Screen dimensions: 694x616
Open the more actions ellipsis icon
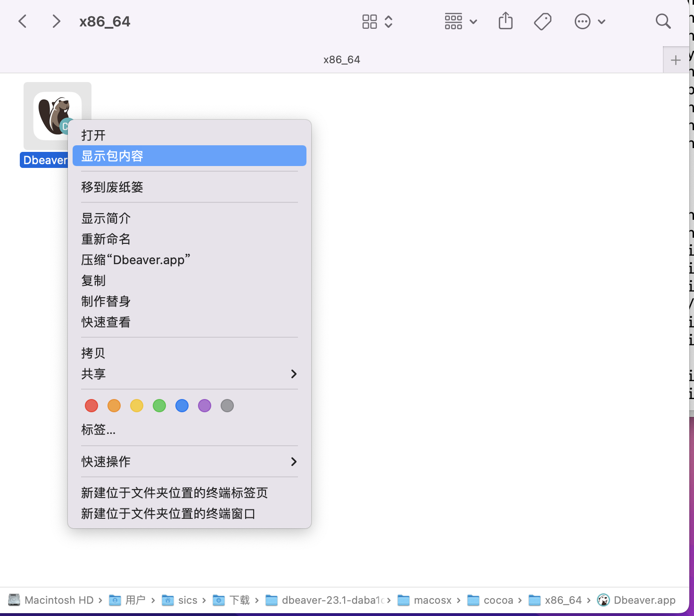click(x=583, y=21)
